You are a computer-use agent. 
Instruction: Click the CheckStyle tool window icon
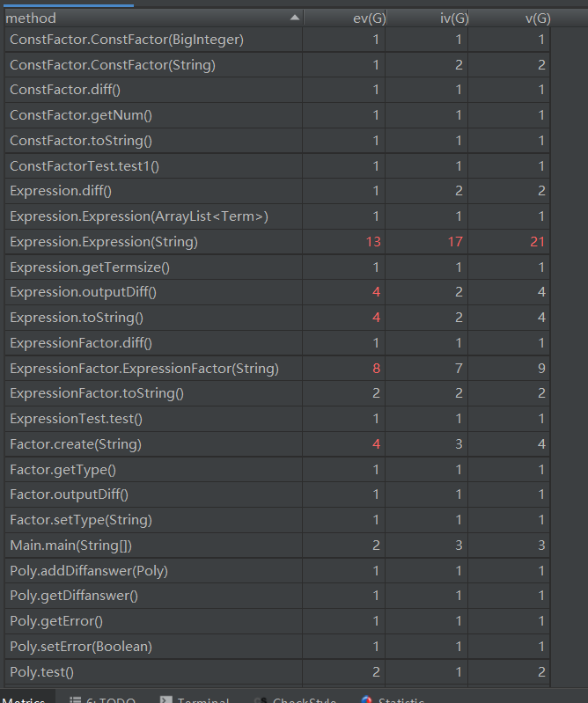260,700
